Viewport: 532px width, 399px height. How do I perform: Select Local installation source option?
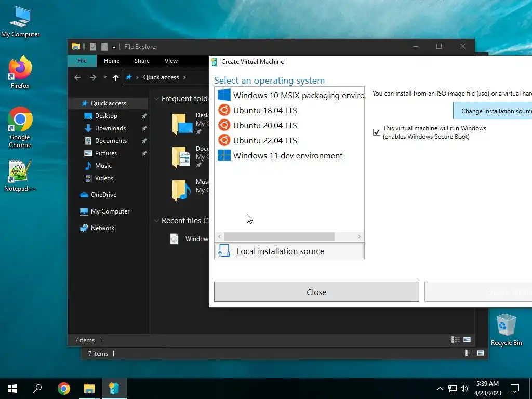289,251
